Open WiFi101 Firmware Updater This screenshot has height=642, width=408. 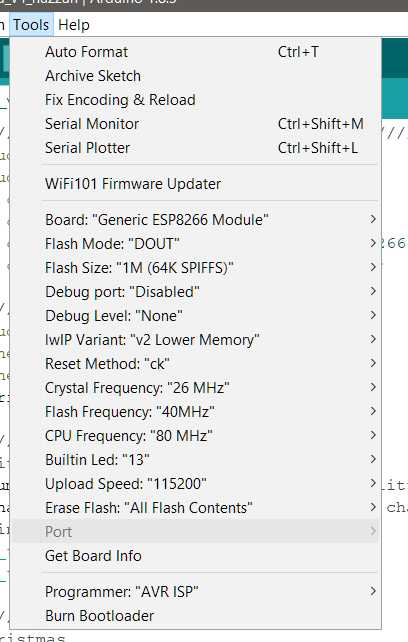pos(195,184)
